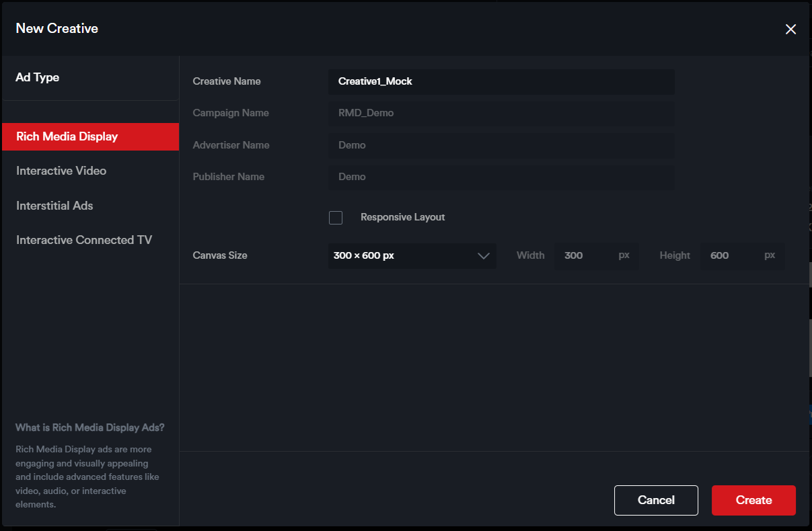812x531 pixels.
Task: Enable the Responsive Layout checkbox
Action: [336, 218]
